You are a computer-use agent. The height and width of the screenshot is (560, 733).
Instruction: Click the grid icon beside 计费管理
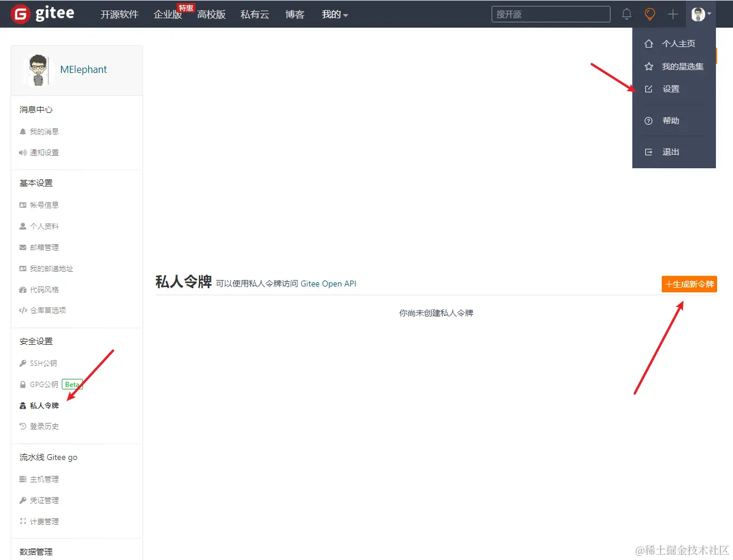pyautogui.click(x=23, y=522)
